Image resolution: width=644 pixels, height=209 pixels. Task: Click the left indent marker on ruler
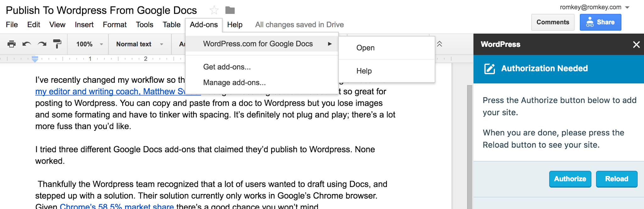[35, 59]
